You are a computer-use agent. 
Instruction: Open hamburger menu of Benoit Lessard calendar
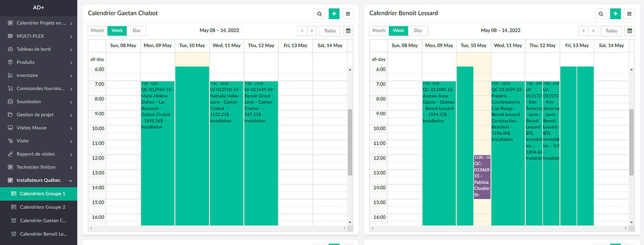(x=629, y=14)
